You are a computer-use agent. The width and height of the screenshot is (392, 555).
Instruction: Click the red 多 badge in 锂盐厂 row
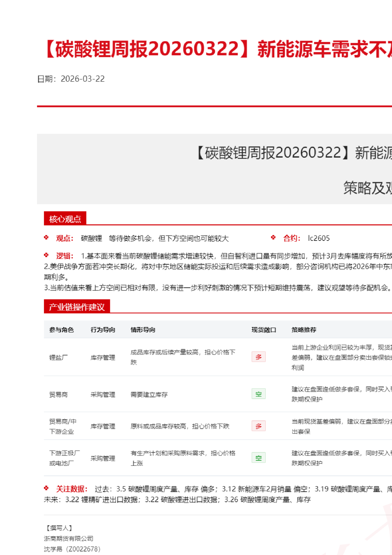click(258, 357)
